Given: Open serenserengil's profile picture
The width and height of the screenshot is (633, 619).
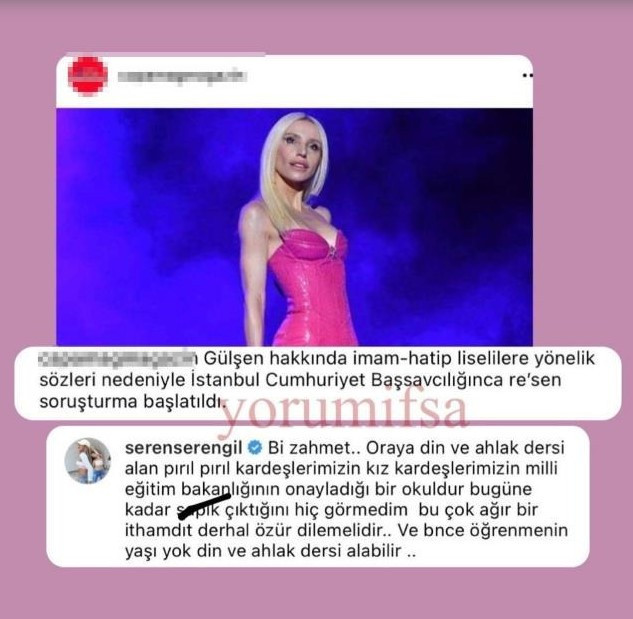Looking at the screenshot, I should point(88,461).
